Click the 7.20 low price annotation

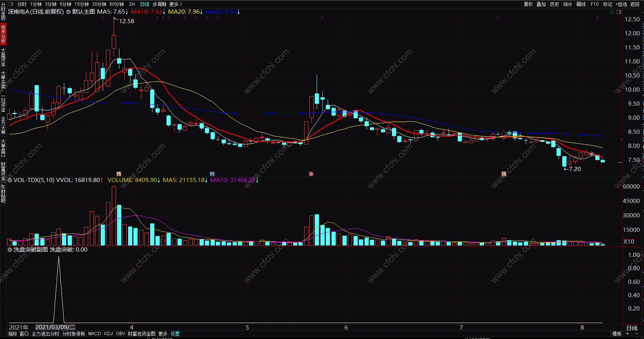(575, 169)
